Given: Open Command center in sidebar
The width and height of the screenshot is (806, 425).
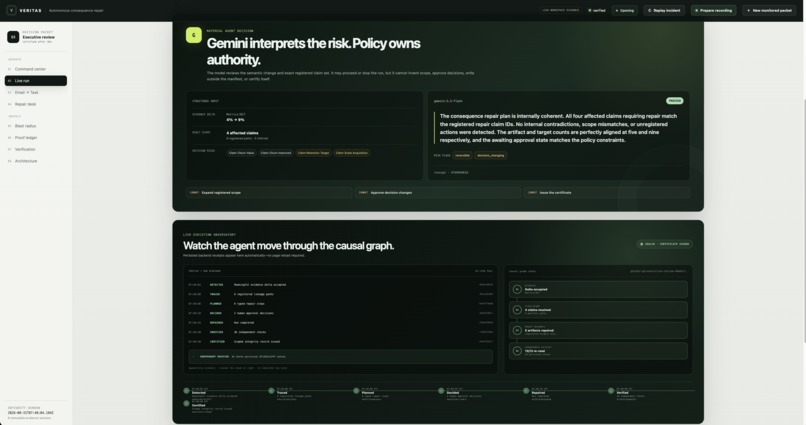Looking at the screenshot, I should (x=35, y=69).
